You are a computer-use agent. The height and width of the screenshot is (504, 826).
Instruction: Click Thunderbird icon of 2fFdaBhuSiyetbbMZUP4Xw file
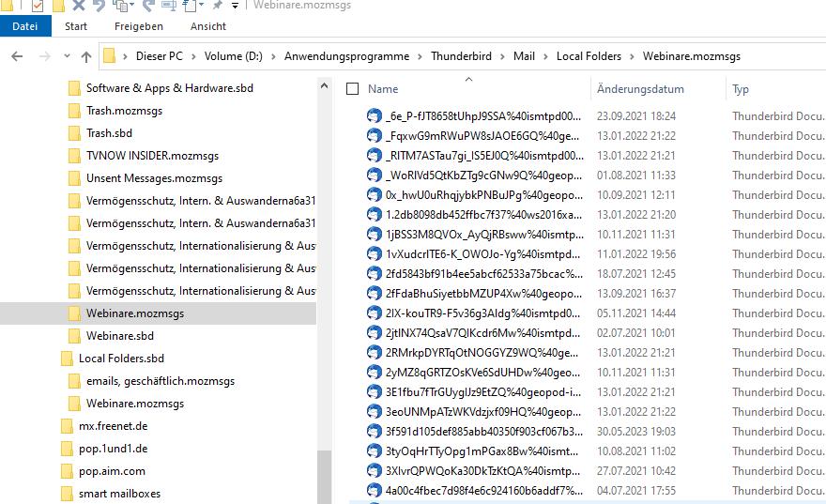coord(374,294)
